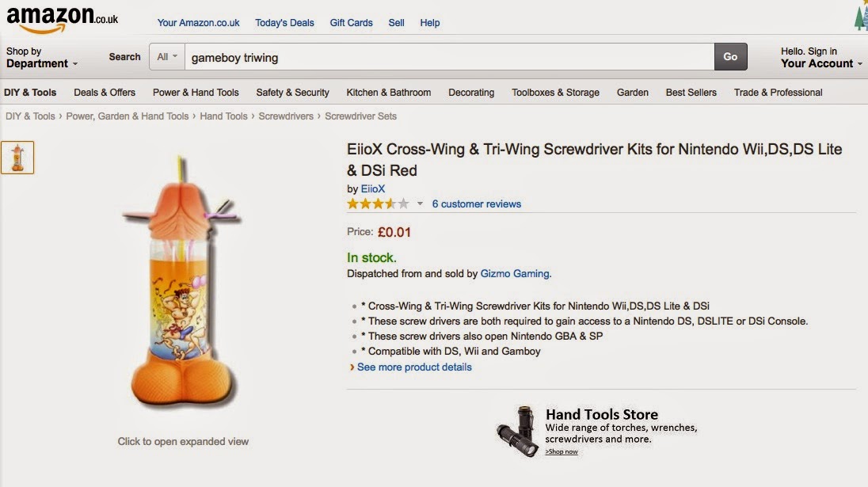Click See more product details
This screenshot has width=868, height=487.
click(x=414, y=367)
